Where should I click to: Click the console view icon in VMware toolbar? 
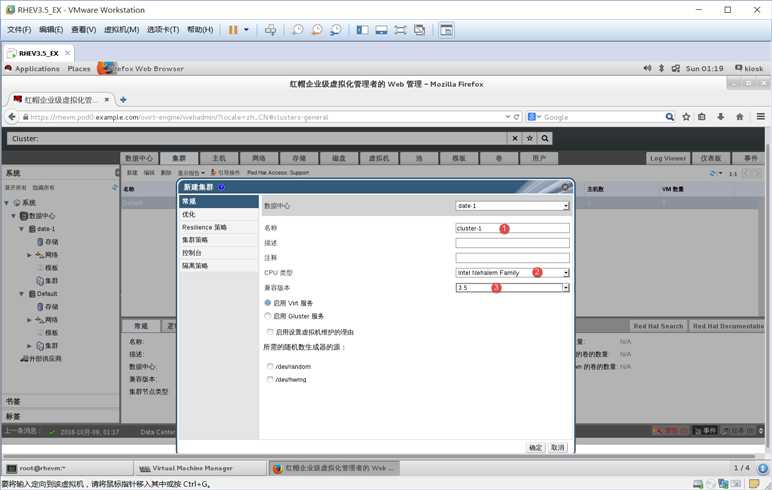(x=446, y=30)
